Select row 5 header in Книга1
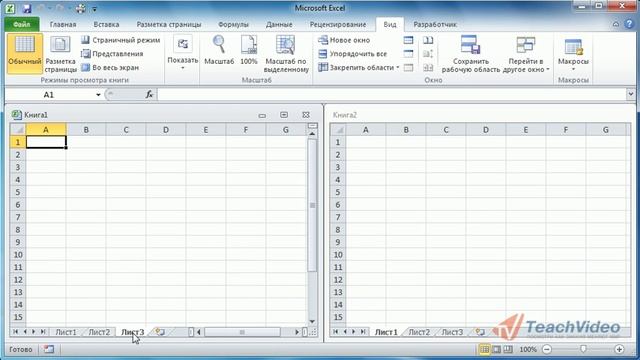Viewport: 640px width, 360px height. pos(18,192)
